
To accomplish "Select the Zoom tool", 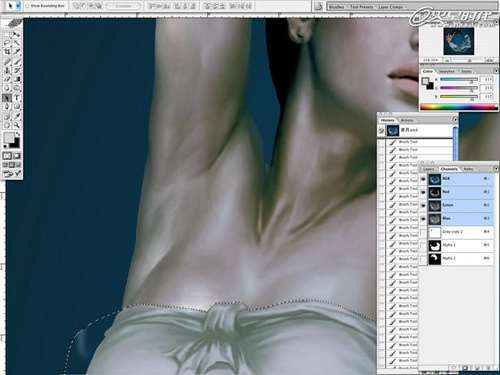I will [x=17, y=125].
